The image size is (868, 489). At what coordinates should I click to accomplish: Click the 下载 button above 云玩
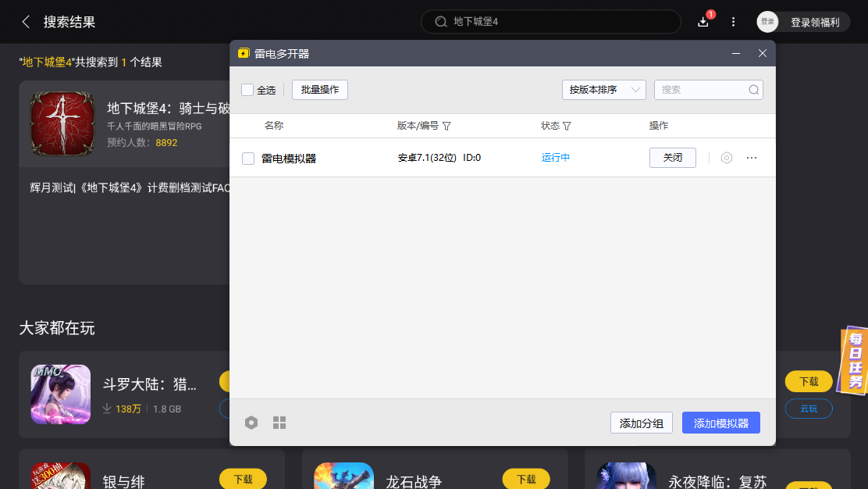[809, 381]
